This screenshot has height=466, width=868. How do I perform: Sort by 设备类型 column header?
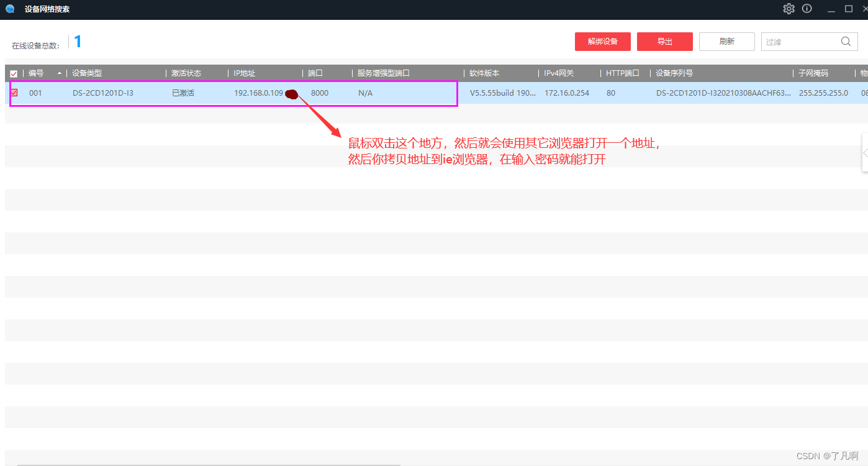point(87,73)
